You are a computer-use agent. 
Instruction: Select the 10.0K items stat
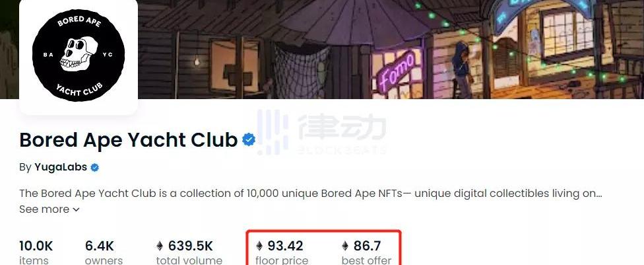tap(36, 252)
